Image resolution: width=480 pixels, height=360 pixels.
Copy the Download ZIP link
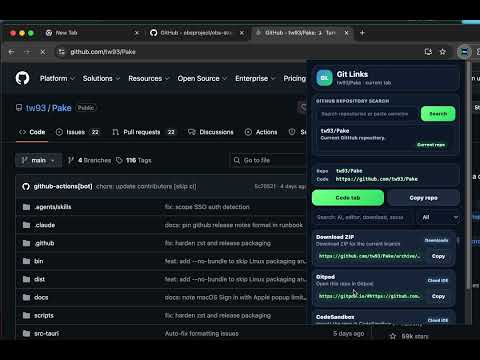tap(438, 256)
